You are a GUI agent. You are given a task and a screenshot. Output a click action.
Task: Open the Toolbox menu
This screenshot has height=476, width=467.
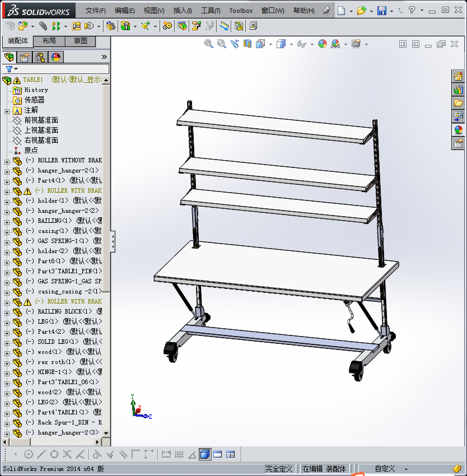tap(241, 11)
